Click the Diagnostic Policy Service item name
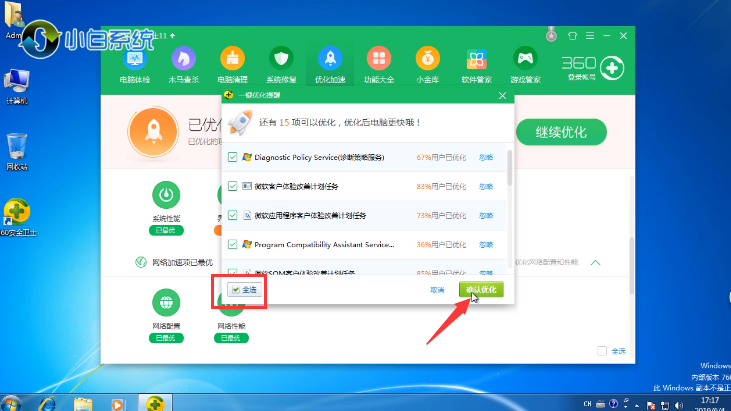This screenshot has height=411, width=731. point(319,158)
